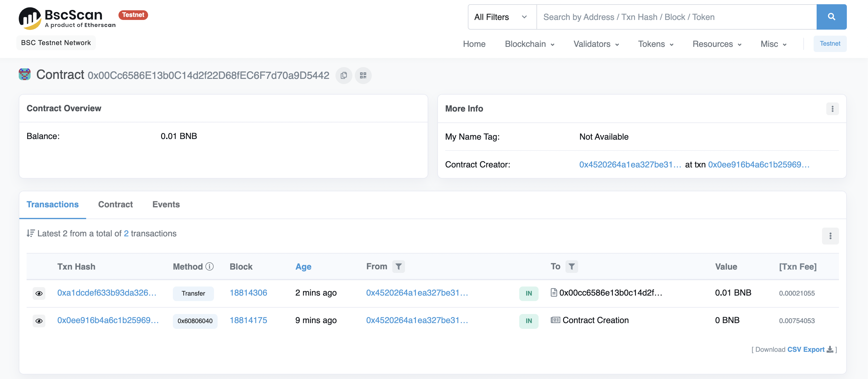
Task: Open block 18814306
Action: (x=248, y=293)
